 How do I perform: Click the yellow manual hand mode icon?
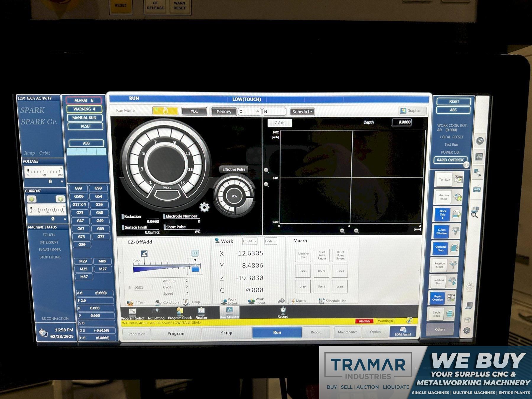click(x=165, y=111)
